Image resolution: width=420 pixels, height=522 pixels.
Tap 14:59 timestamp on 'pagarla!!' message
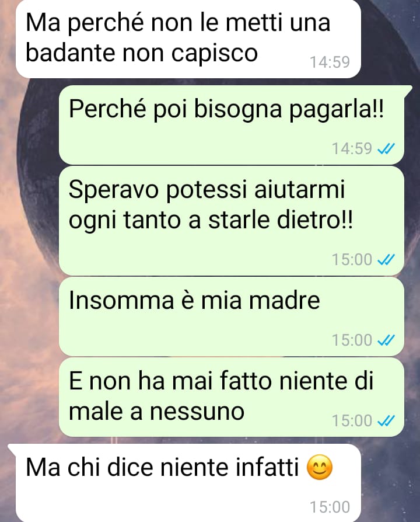click(352, 149)
